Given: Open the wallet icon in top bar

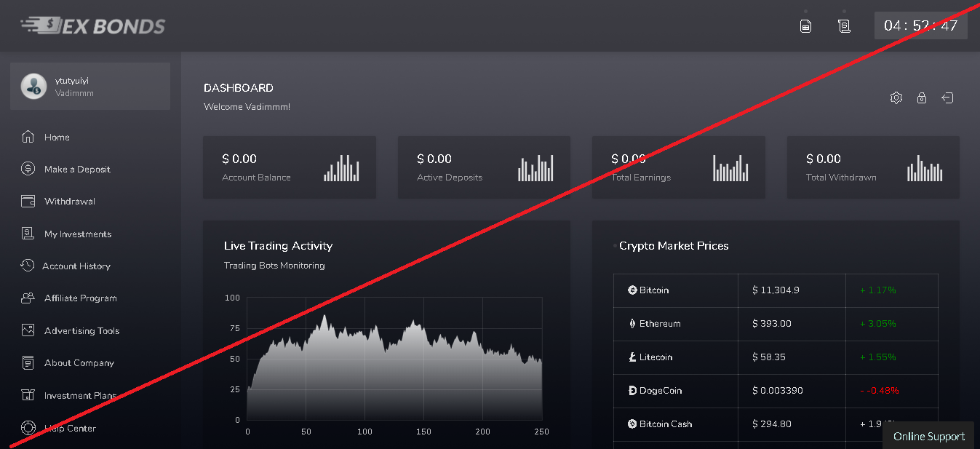Looking at the screenshot, I should (x=806, y=26).
